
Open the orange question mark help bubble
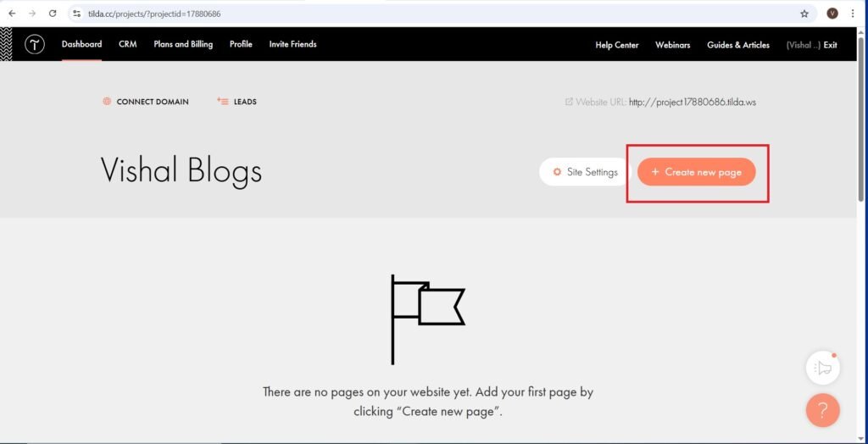[822, 410]
